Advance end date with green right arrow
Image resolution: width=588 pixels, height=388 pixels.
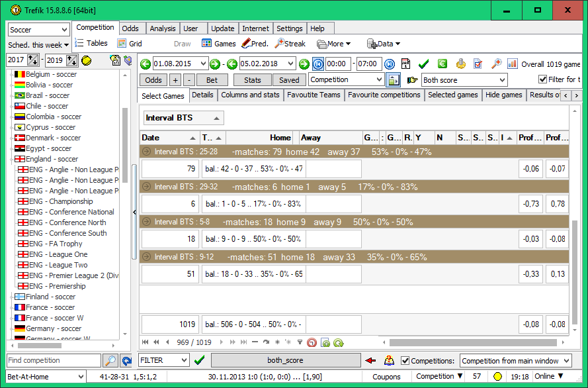(304, 64)
